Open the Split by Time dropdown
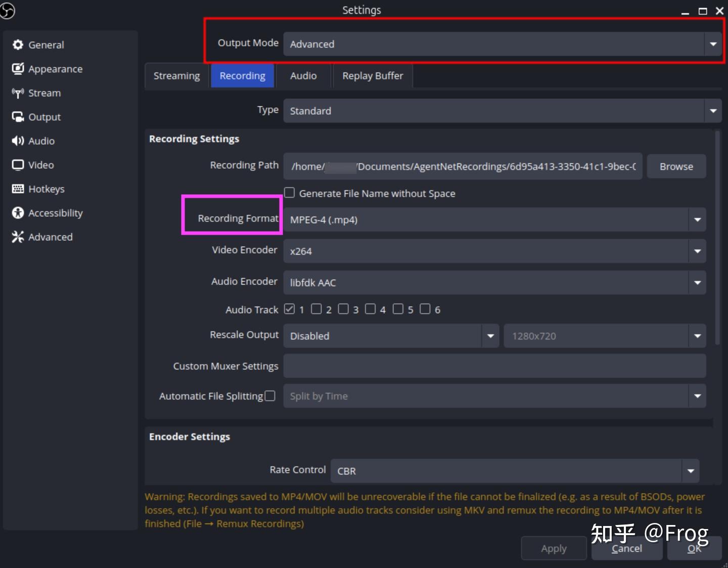 click(x=494, y=396)
